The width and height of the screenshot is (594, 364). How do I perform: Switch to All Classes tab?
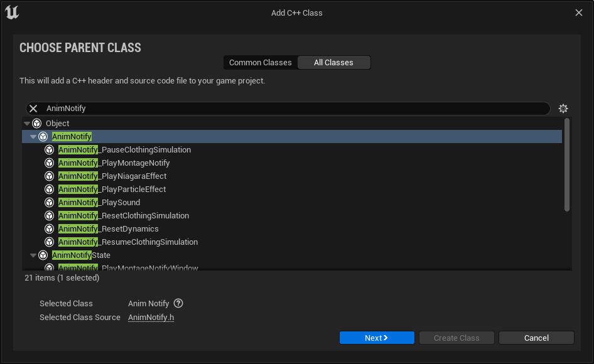click(334, 63)
